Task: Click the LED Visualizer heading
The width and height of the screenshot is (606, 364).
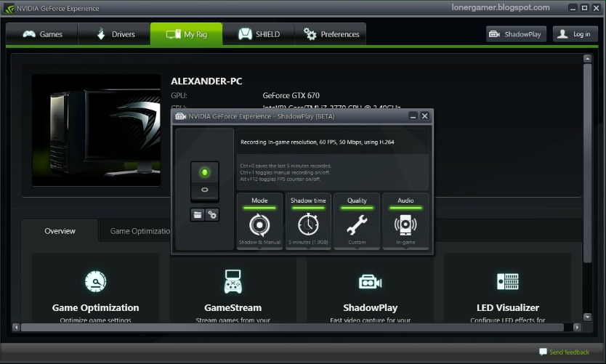Action: coord(507,307)
